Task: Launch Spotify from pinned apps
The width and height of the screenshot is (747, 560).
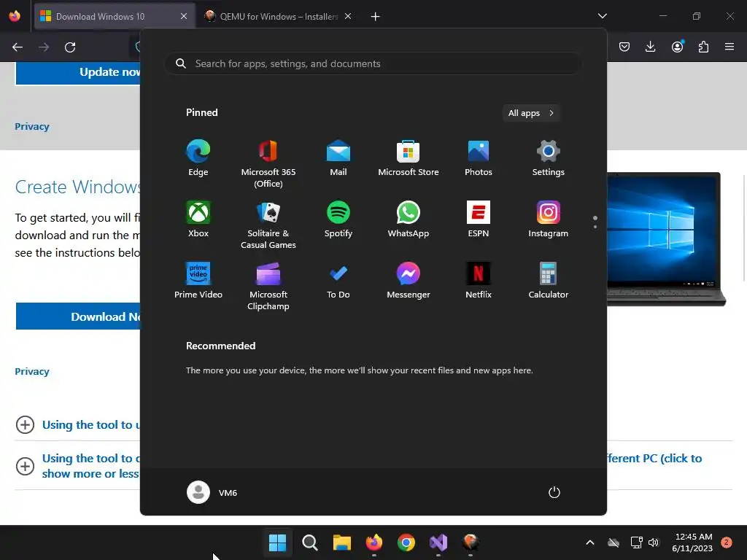Action: 338,219
